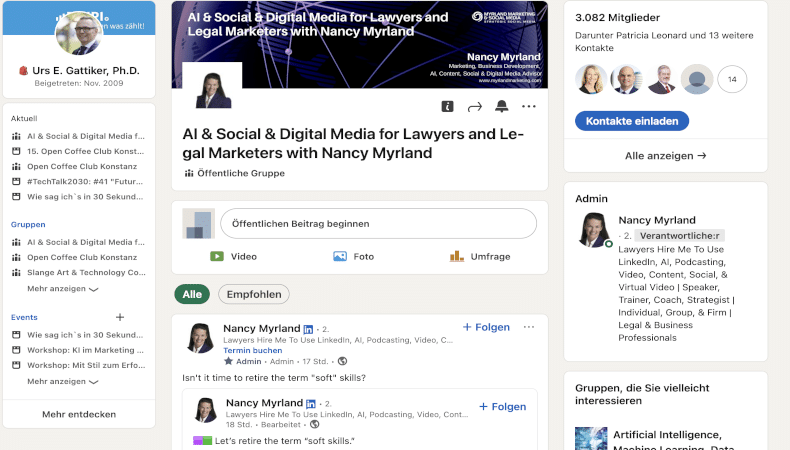This screenshot has width=790, height=450.
Task: Click the 14 more members circle
Action: (x=732, y=79)
